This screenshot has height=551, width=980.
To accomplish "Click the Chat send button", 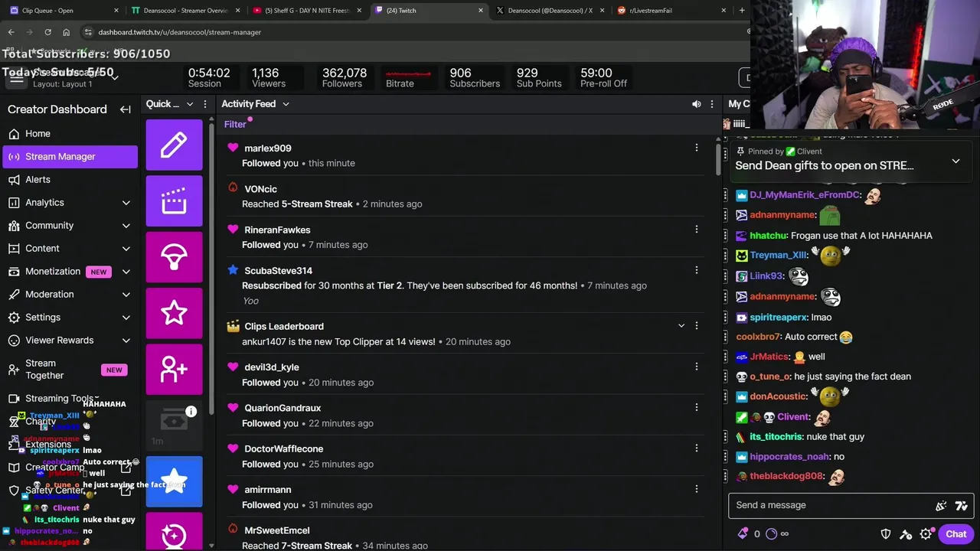I will tap(955, 534).
